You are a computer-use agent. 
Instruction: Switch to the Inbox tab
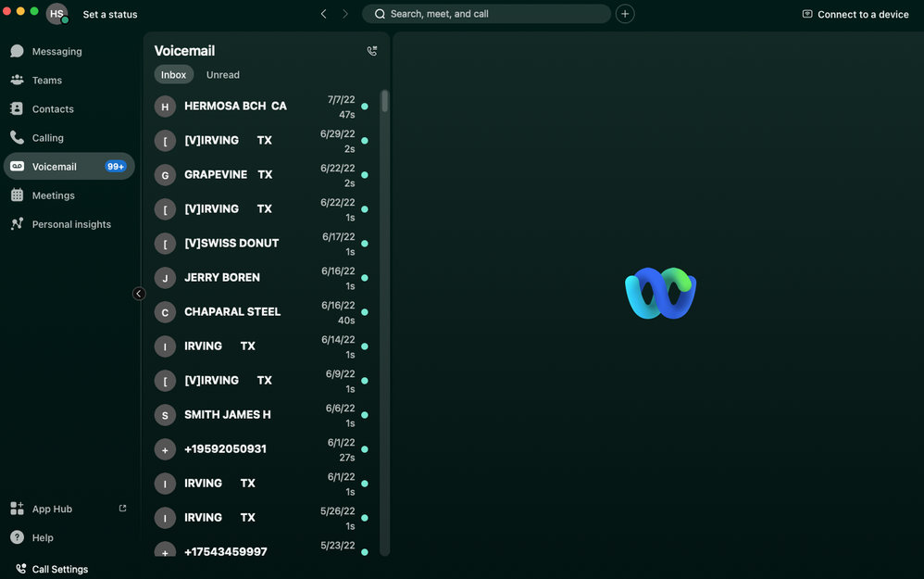[174, 74]
